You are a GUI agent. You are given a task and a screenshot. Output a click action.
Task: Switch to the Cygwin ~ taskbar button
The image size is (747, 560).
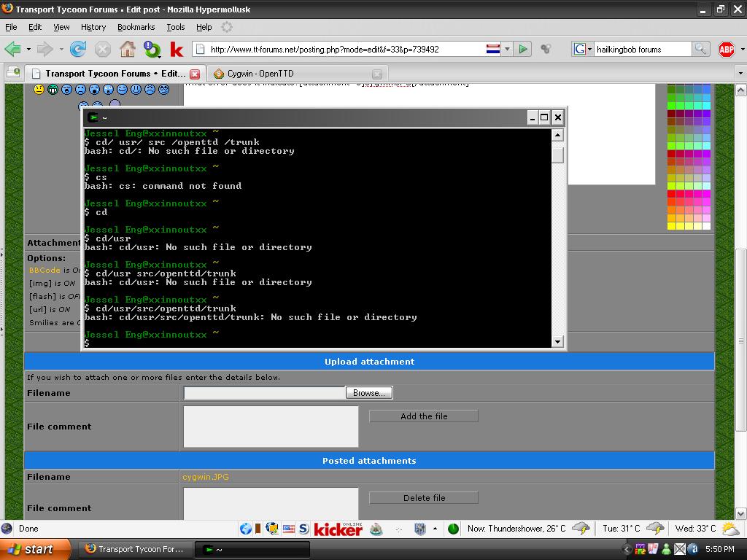coord(252,549)
